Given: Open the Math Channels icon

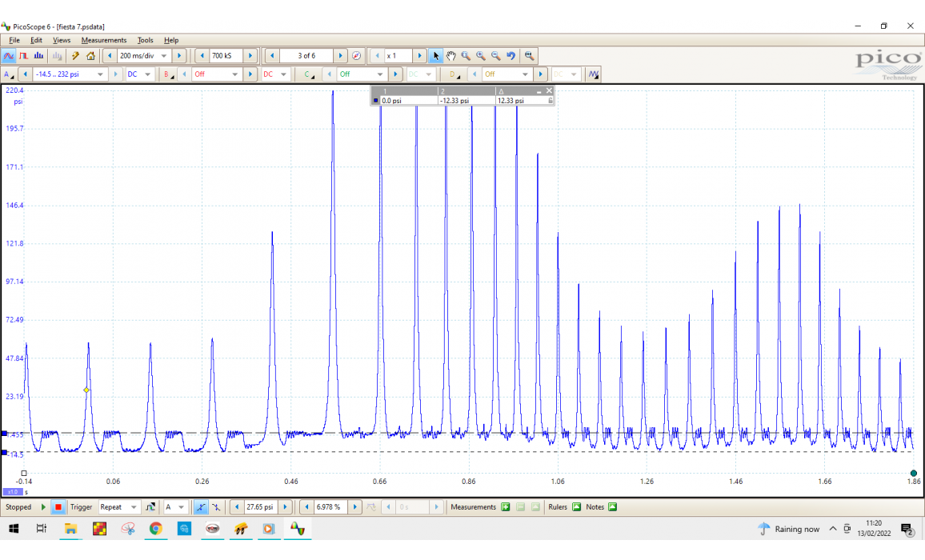Looking at the screenshot, I should point(593,74).
